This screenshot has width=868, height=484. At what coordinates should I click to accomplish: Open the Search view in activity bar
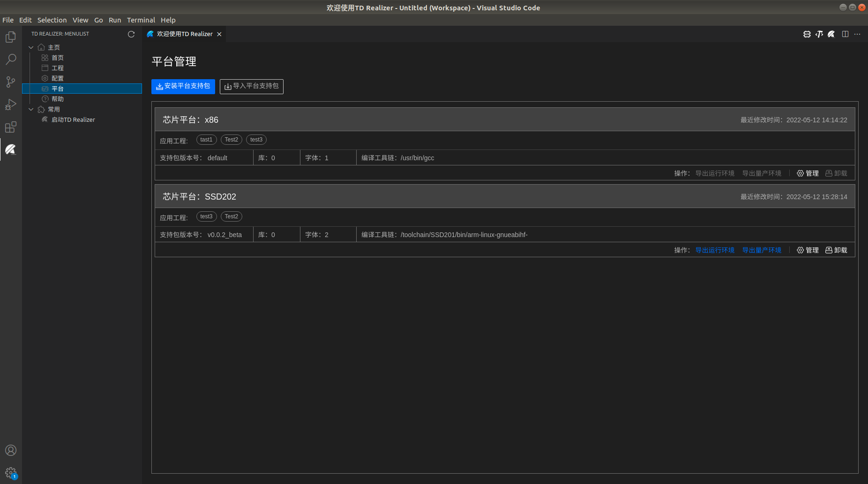point(11,60)
